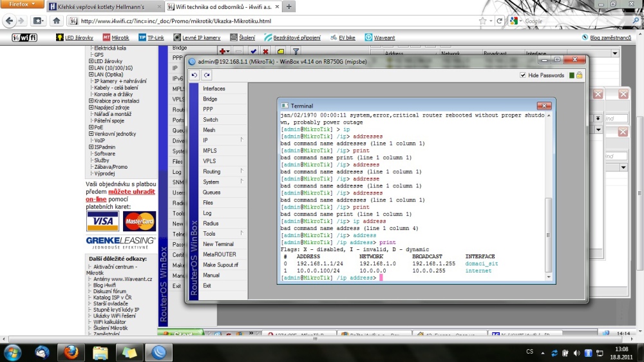Open the search engine dropdown arrow
This screenshot has height=362, width=644.
pyautogui.click(x=520, y=21)
